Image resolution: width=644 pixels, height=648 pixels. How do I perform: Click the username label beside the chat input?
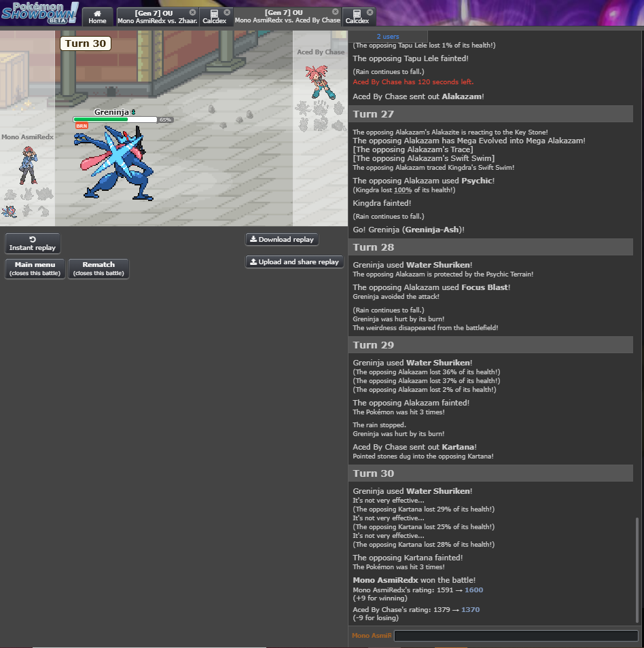372,636
